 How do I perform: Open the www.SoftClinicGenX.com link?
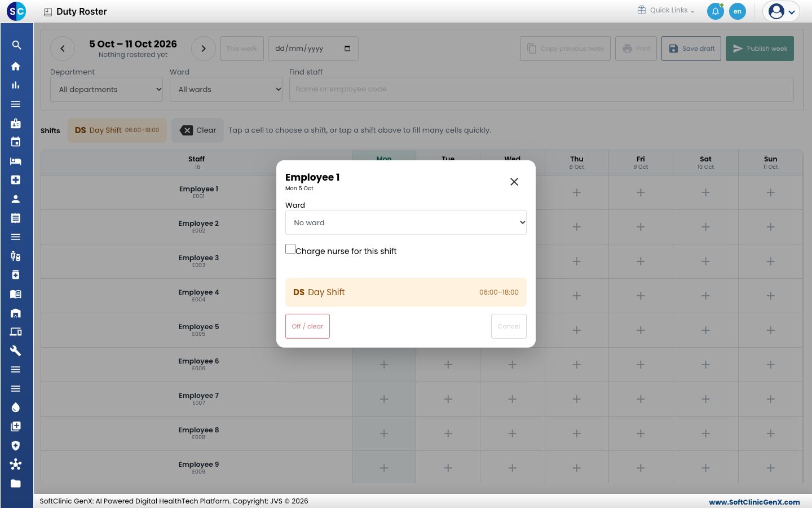pyautogui.click(x=754, y=502)
